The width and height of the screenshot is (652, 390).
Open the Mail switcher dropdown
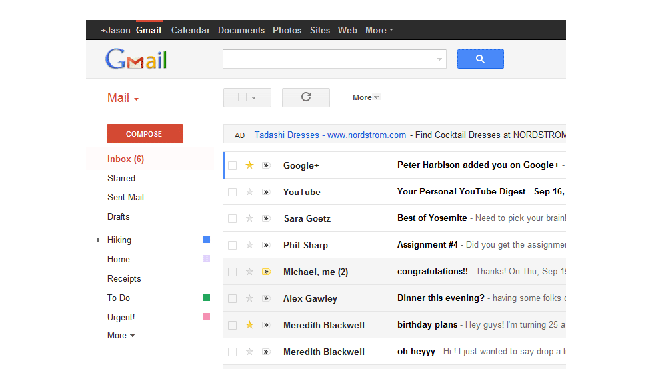(x=123, y=98)
